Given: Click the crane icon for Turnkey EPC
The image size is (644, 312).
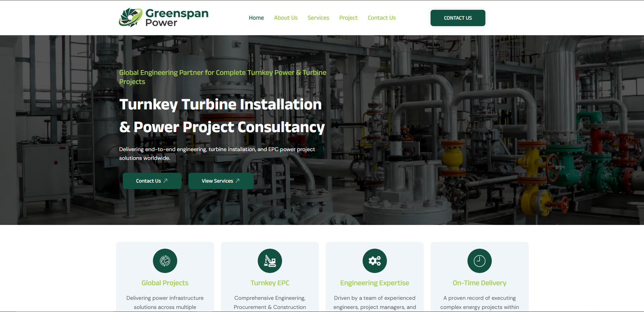Looking at the screenshot, I should coord(270,261).
